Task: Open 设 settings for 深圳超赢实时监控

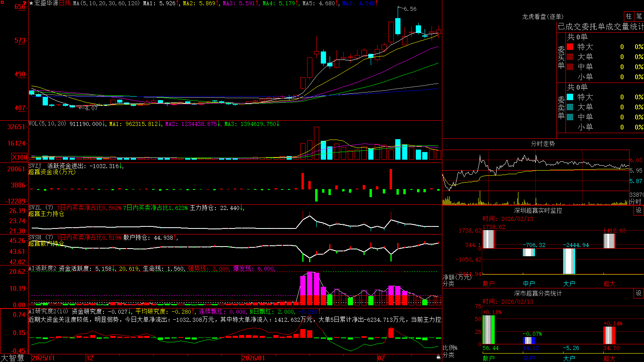Action: click(639, 210)
